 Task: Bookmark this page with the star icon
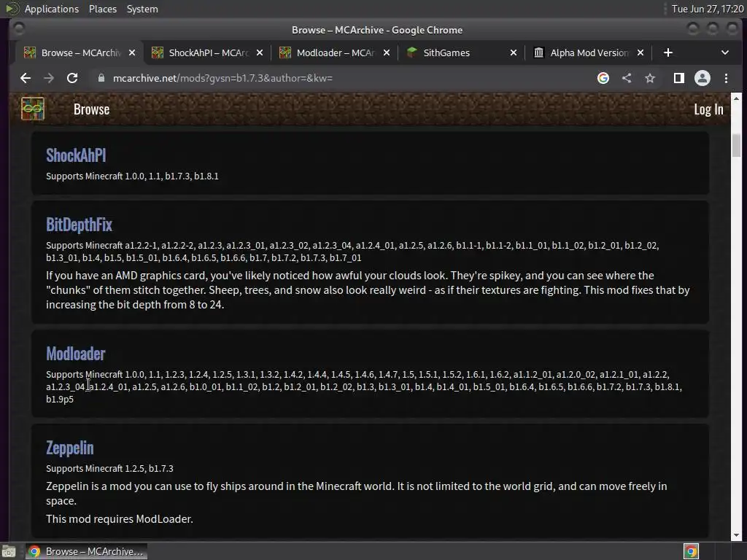coord(650,78)
